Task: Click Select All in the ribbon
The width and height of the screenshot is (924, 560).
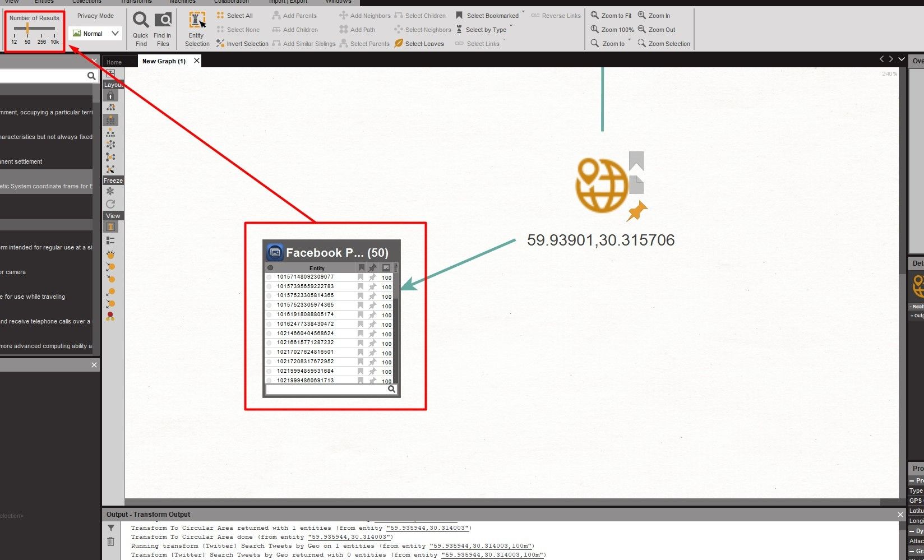Action: [x=234, y=16]
